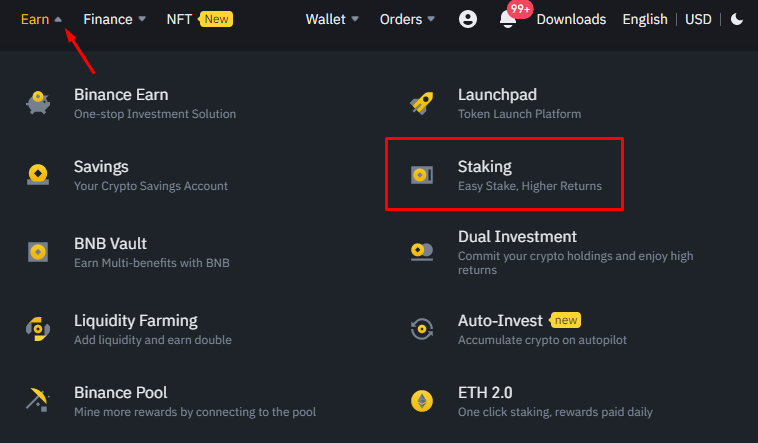The width and height of the screenshot is (758, 443).
Task: Click the BNB Vault icon
Action: pos(38,252)
